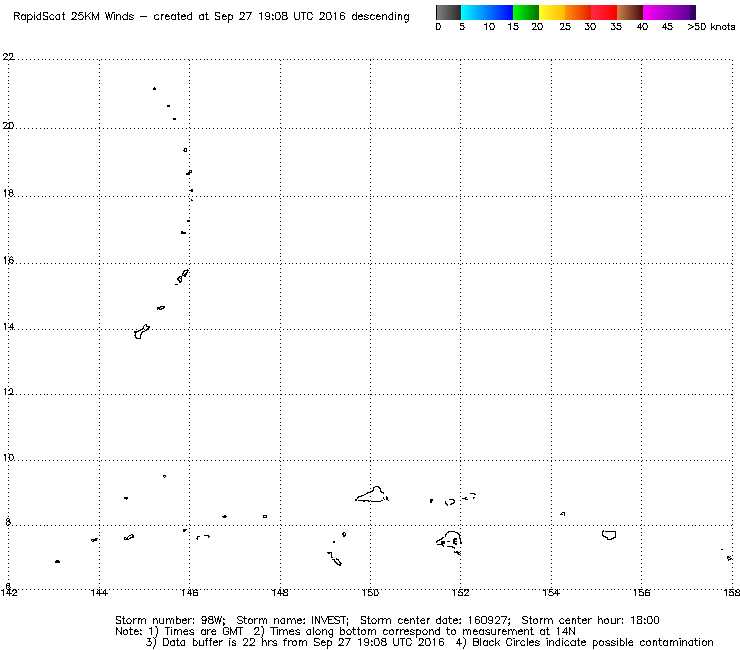Viewport: 740px width, 650px height.
Task: Click the gray 0-5 knots legend color
Action: pyautogui.click(x=448, y=12)
